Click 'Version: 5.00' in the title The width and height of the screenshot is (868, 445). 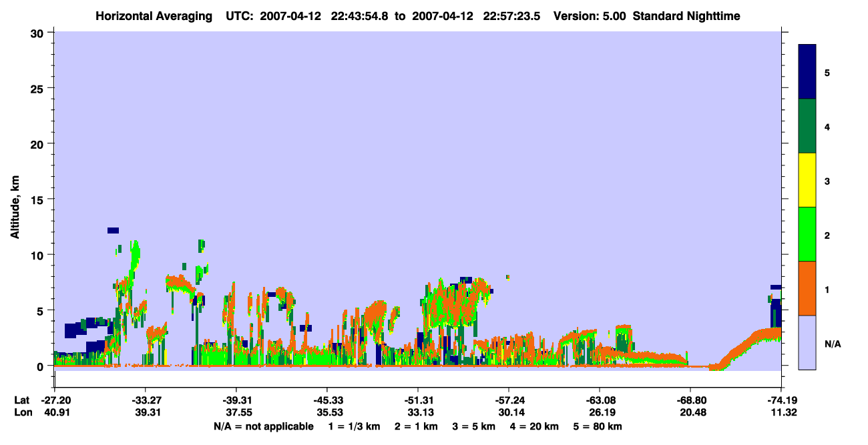(x=590, y=15)
